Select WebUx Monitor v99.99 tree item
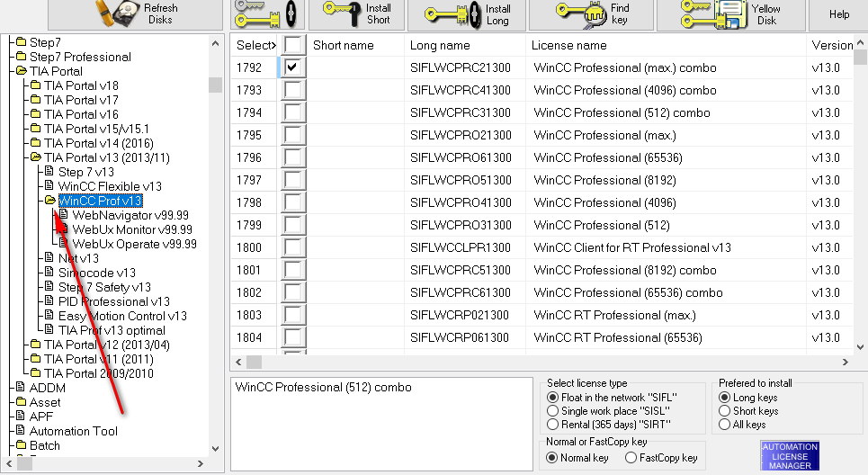Viewport: 868px width, 475px height. click(132, 229)
